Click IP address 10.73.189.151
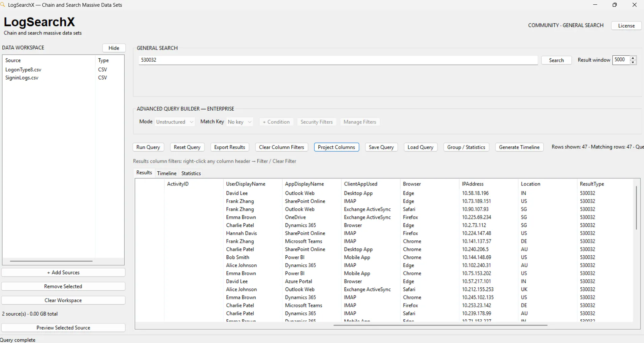 point(476,201)
